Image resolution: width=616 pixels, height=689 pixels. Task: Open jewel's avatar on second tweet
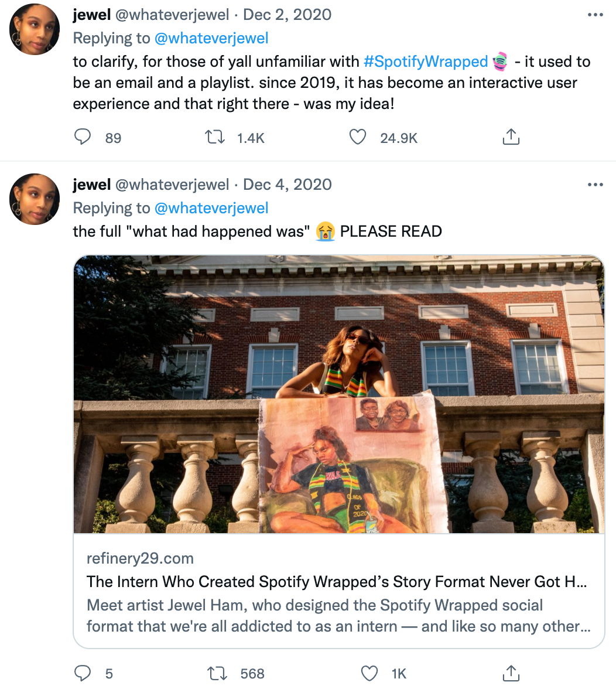coord(35,199)
